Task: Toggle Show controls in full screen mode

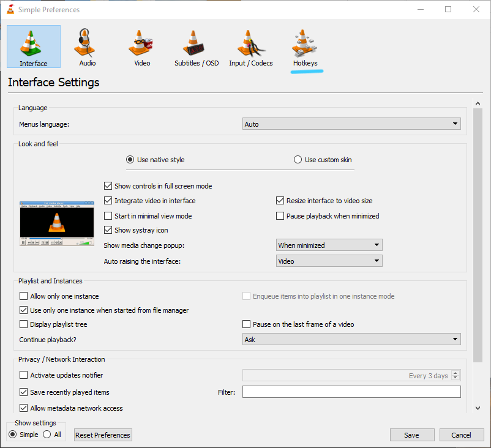Action: pyautogui.click(x=108, y=186)
